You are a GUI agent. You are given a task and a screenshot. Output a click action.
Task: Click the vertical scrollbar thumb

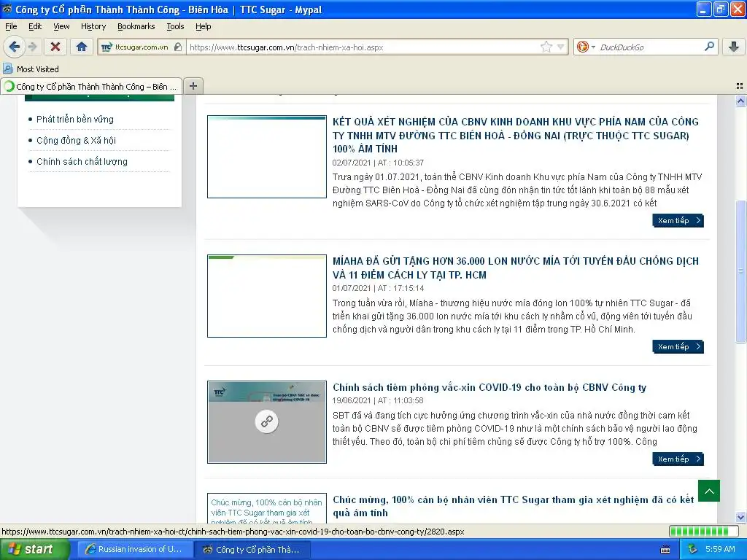pos(741,271)
